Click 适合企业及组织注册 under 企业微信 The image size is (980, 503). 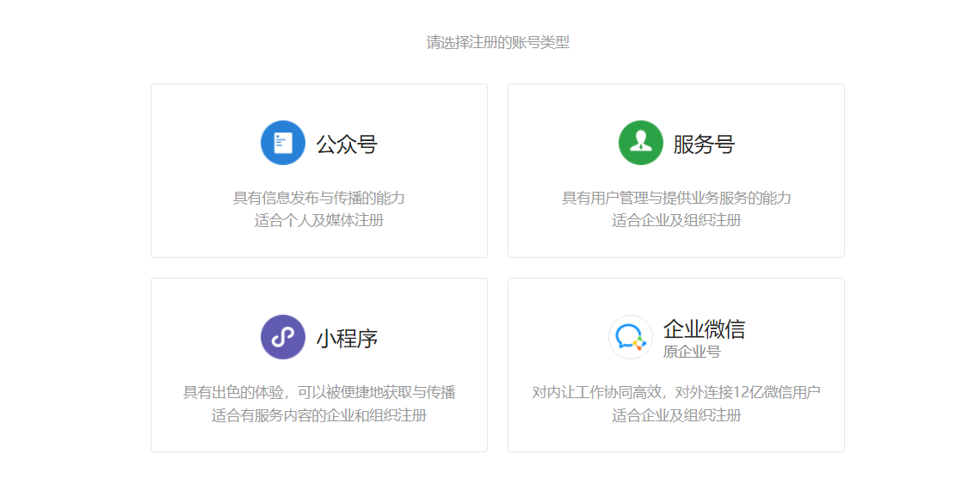tap(676, 415)
